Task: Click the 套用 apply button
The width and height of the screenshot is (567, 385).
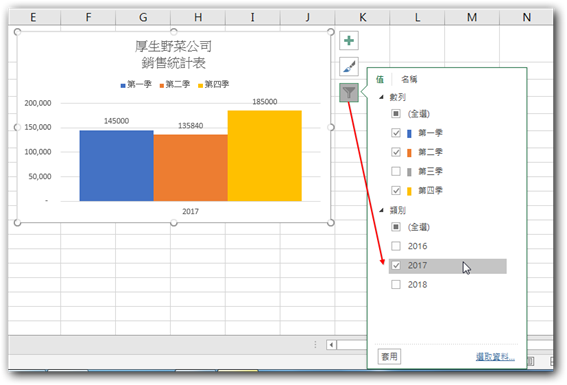Action: 389,357
